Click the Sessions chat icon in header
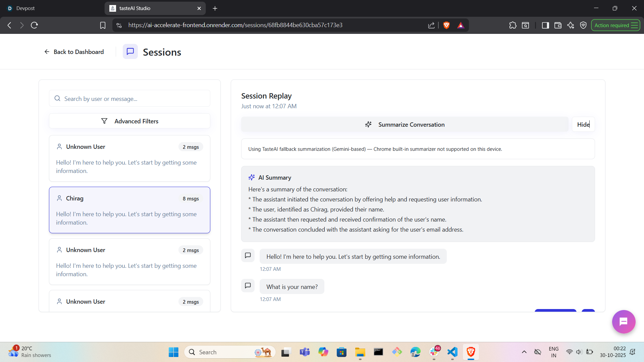 coord(130,52)
